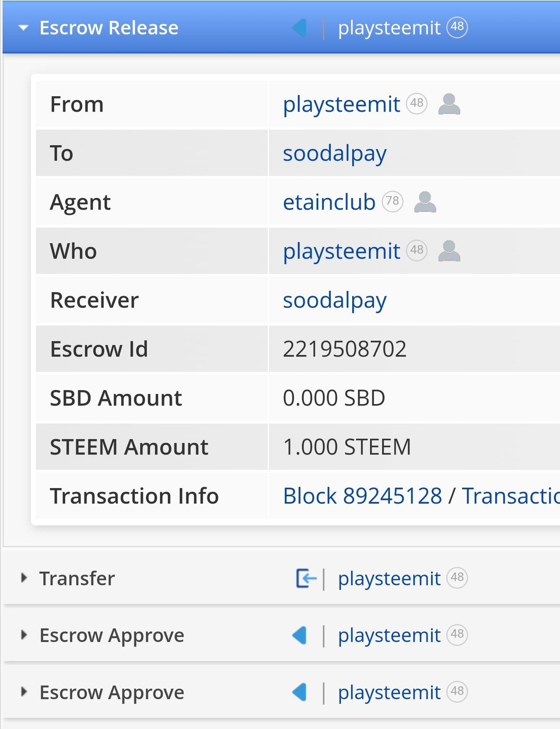Viewport: 560px width, 729px height.
Task: Open soodalpay link in the Receiver row
Action: pyautogui.click(x=335, y=301)
